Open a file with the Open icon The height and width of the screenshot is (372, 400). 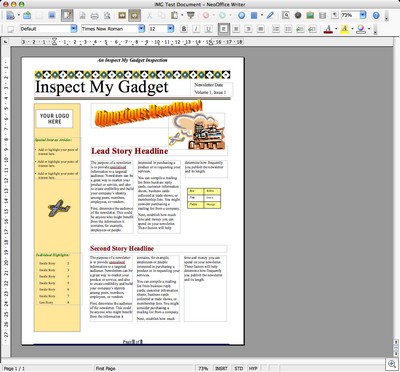tap(27, 15)
